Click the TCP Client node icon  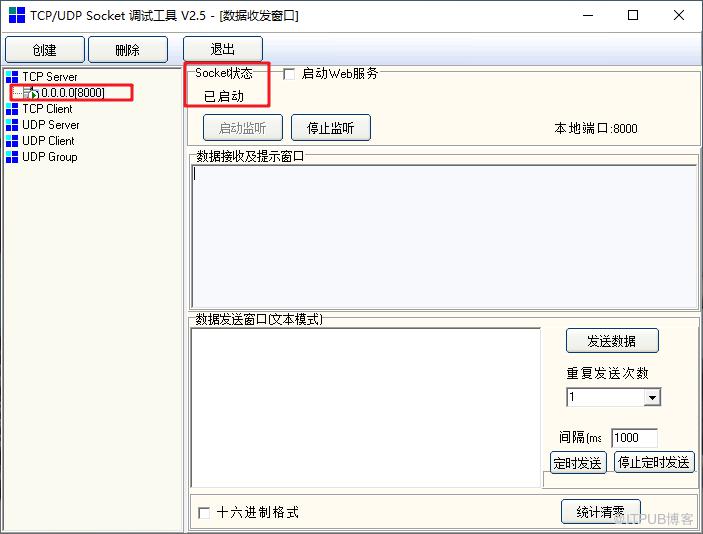point(12,109)
